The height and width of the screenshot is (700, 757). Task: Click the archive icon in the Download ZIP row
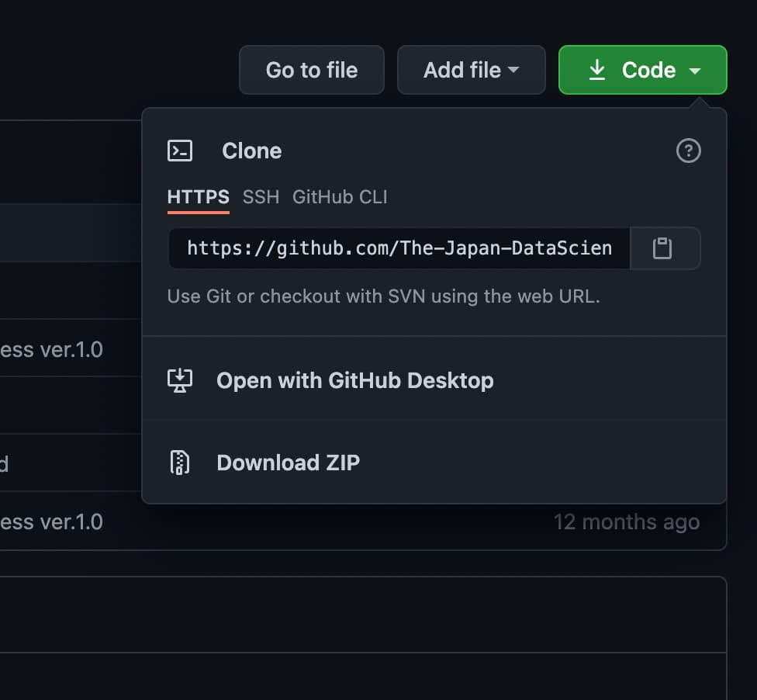[179, 463]
